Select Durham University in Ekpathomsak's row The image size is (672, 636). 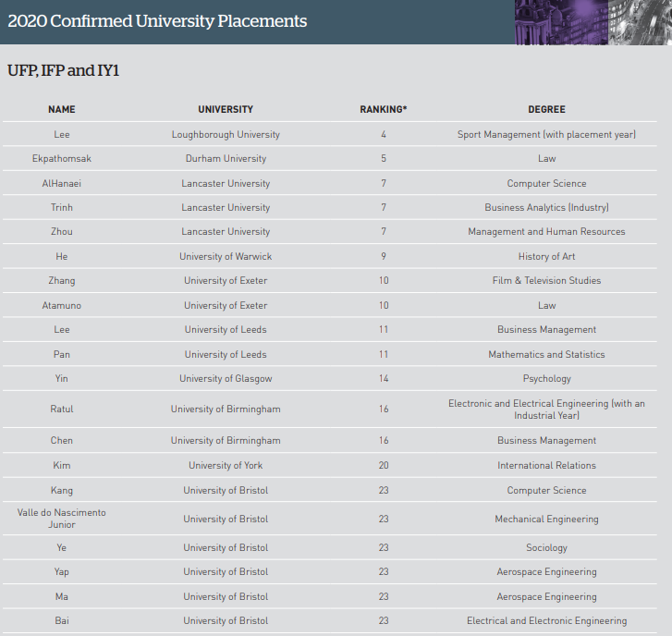coord(226,159)
